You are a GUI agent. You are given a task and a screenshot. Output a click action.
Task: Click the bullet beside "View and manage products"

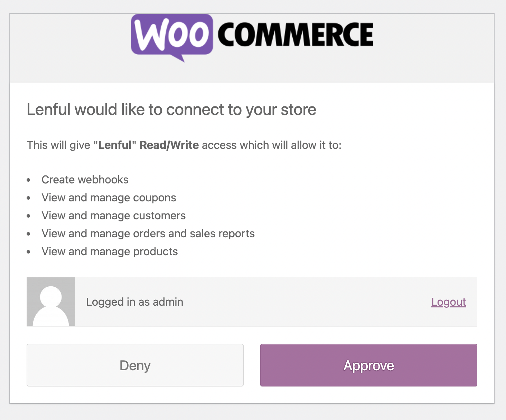tap(29, 252)
